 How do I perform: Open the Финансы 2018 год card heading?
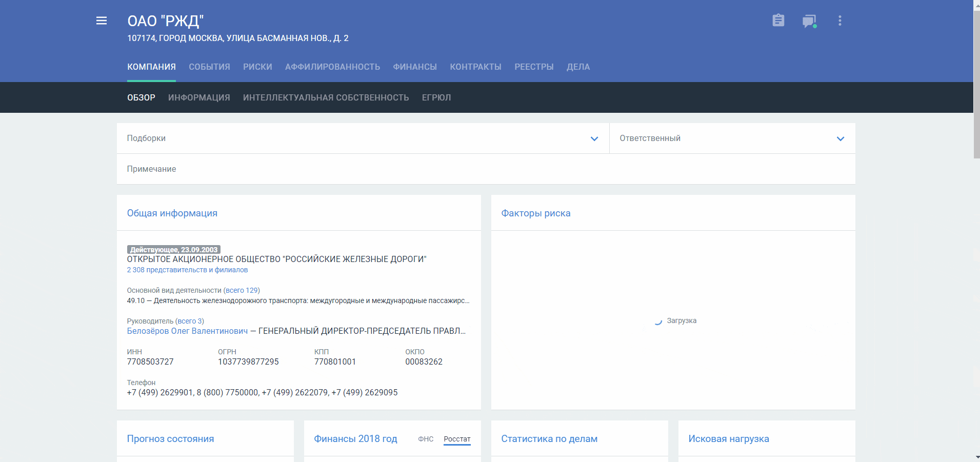click(355, 439)
